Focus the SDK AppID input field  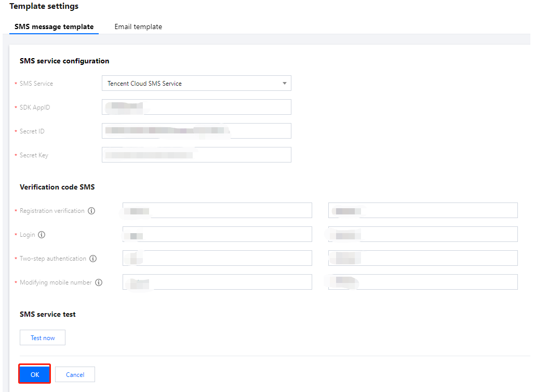tap(196, 107)
